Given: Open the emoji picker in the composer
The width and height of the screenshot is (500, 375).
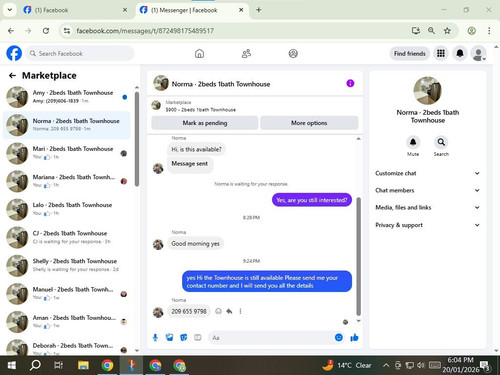Looking at the screenshot, I should [x=339, y=338].
